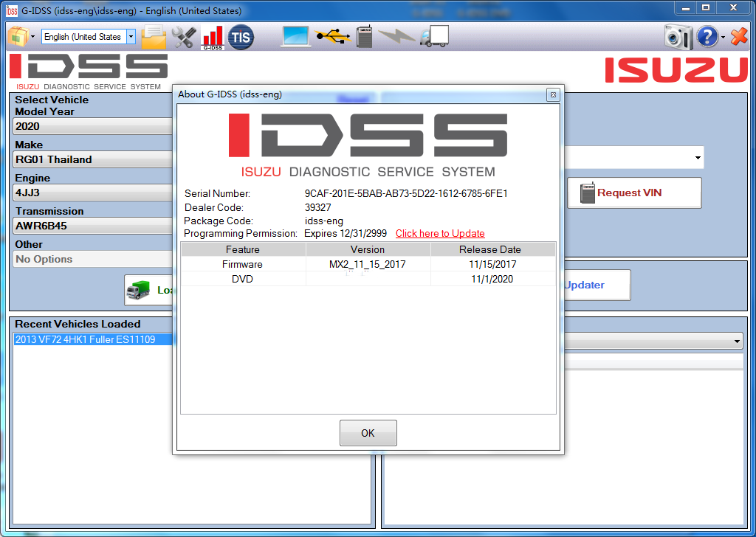This screenshot has width=756, height=537.
Task: Click the handheld interface module icon
Action: click(x=365, y=37)
